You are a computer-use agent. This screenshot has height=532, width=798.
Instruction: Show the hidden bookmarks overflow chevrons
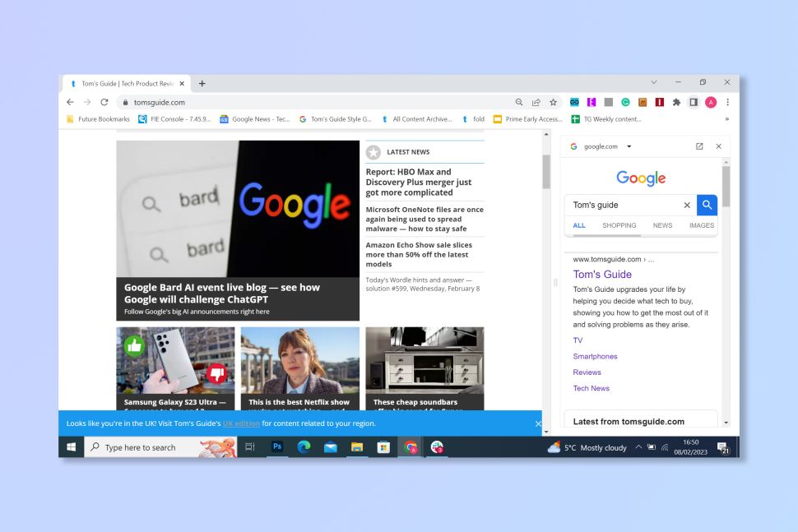(x=726, y=119)
